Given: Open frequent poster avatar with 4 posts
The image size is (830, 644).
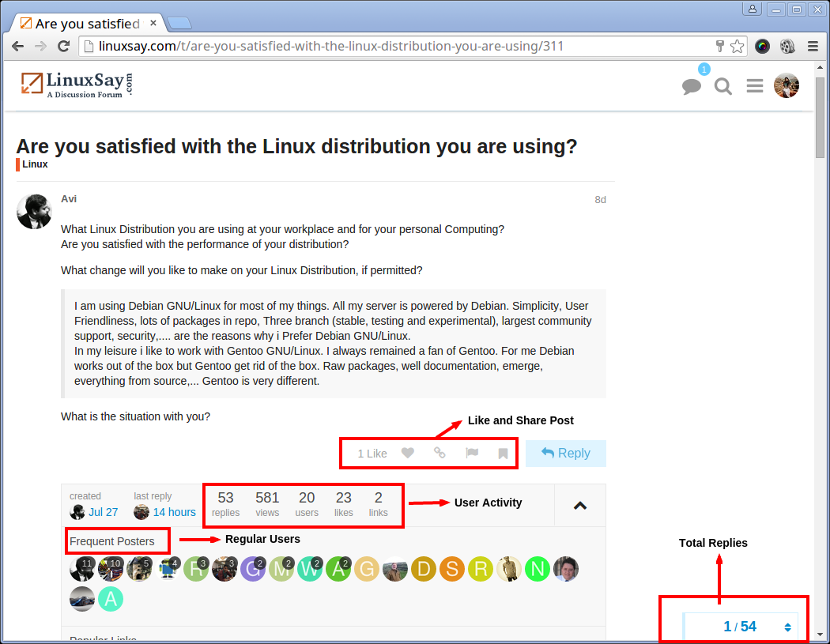Looking at the screenshot, I should point(168,569).
